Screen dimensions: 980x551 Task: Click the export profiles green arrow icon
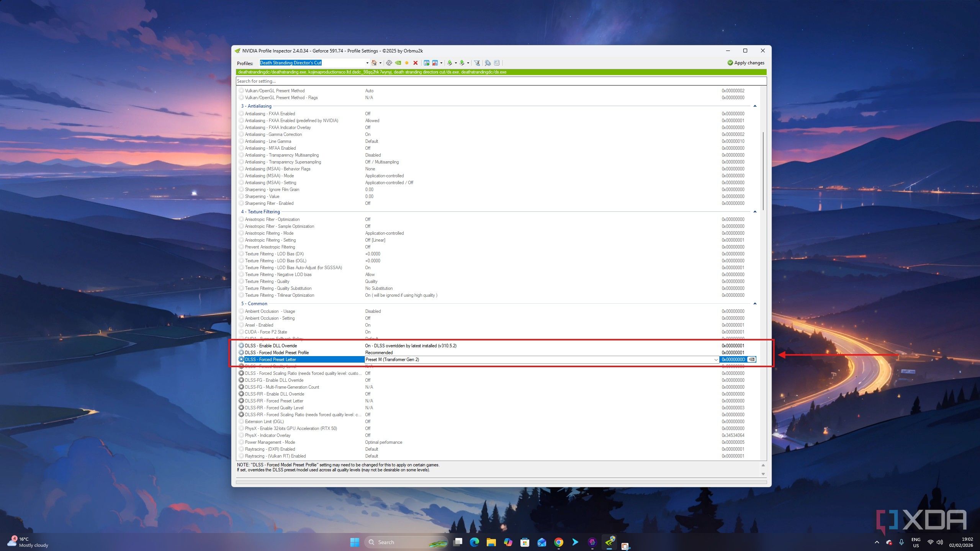[450, 63]
